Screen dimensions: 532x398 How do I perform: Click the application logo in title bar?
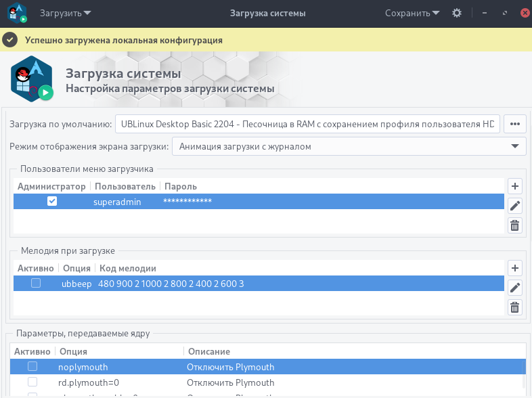[17, 14]
